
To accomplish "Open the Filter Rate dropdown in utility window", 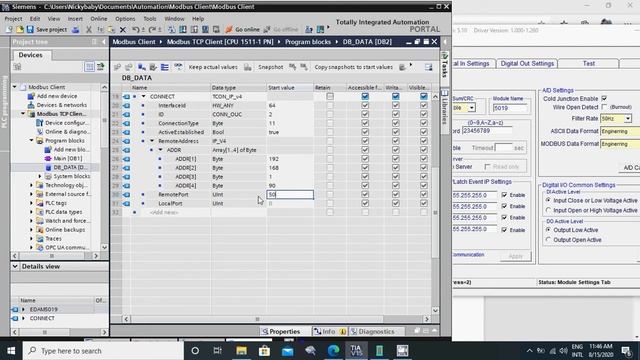I will [628, 119].
